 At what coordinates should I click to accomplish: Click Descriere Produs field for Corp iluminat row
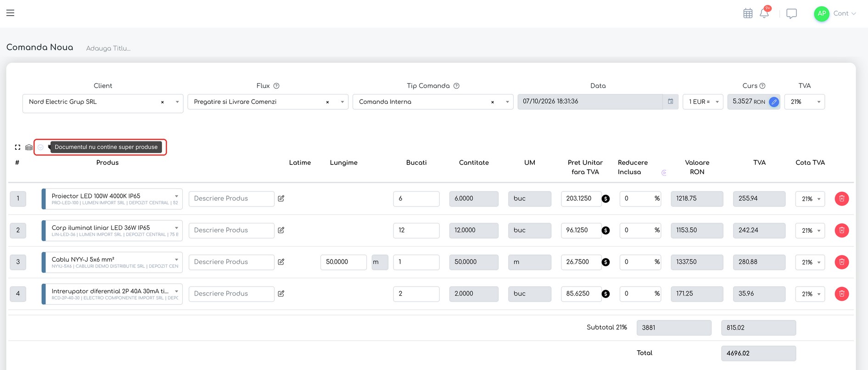[x=231, y=230]
